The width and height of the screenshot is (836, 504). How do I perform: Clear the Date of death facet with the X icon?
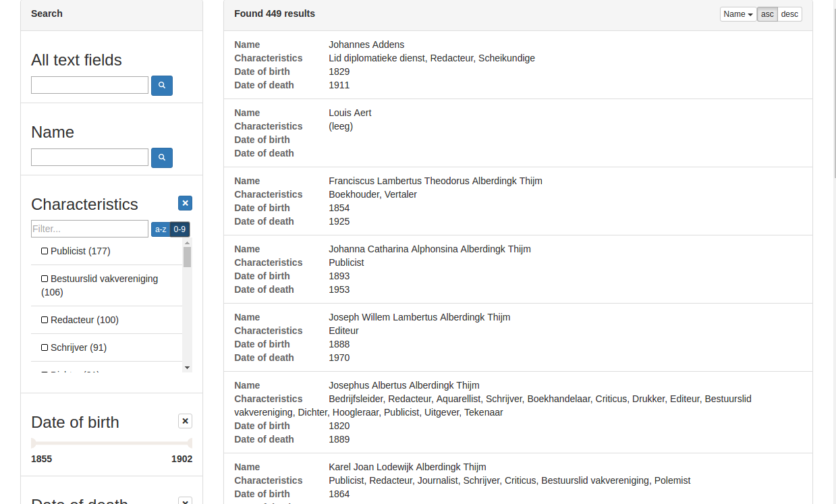[186, 501]
